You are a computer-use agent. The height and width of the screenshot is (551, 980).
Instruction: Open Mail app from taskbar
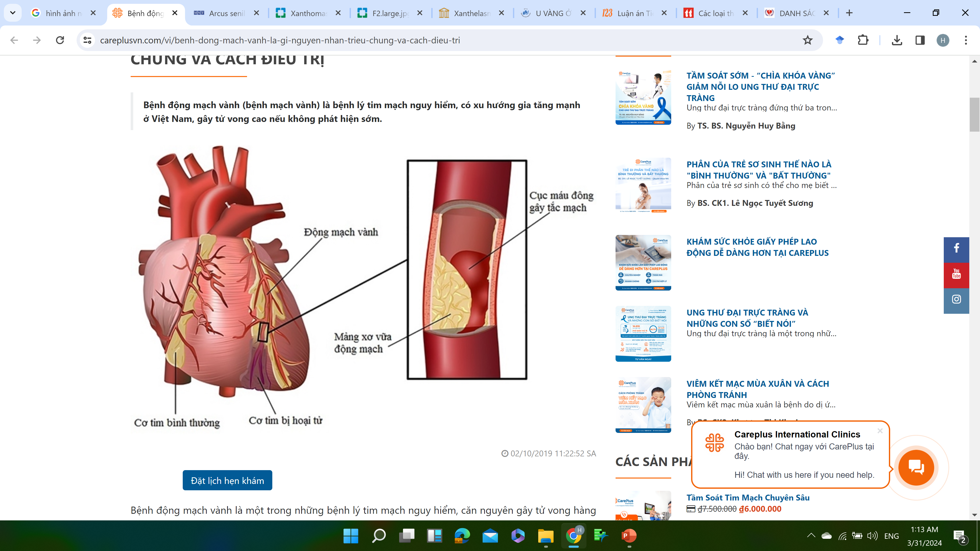tap(490, 536)
